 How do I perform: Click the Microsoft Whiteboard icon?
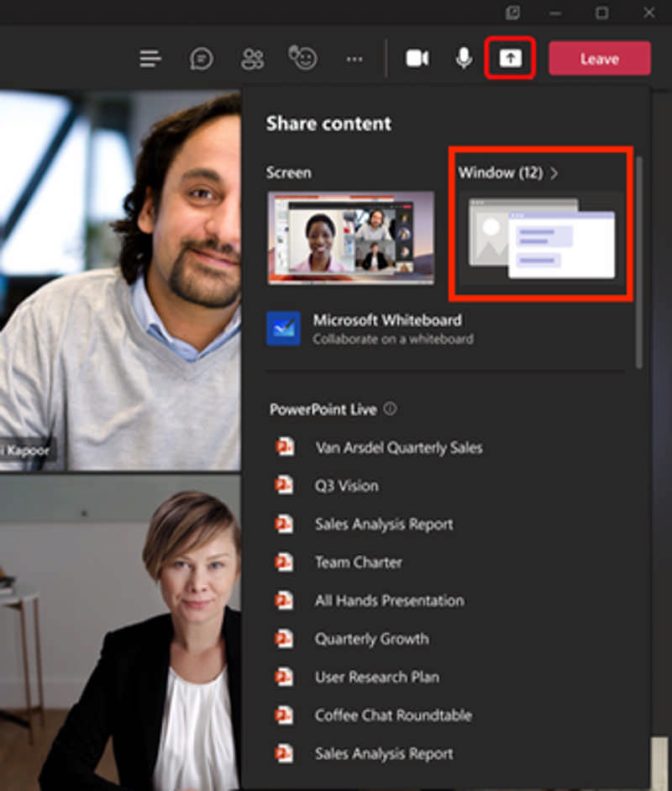pos(283,329)
